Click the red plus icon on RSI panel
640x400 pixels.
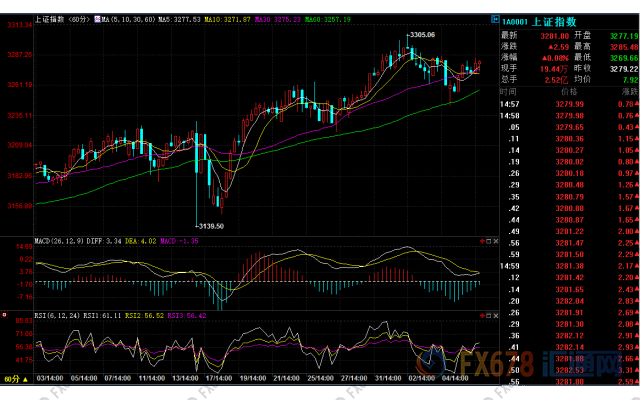pyautogui.click(x=482, y=316)
